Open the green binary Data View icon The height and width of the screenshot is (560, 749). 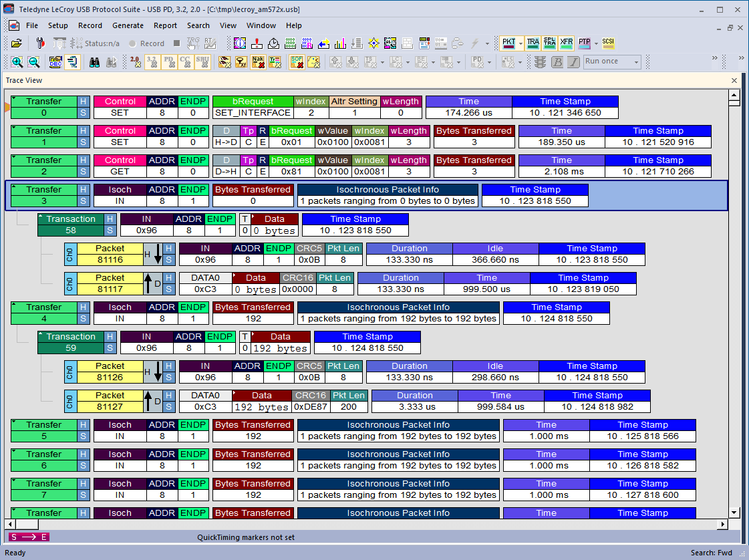[290, 43]
